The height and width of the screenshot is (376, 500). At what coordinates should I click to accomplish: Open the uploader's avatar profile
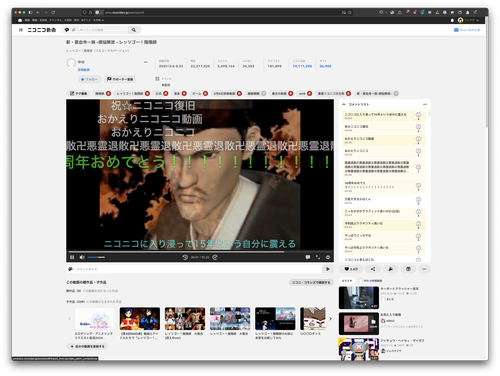tap(71, 63)
